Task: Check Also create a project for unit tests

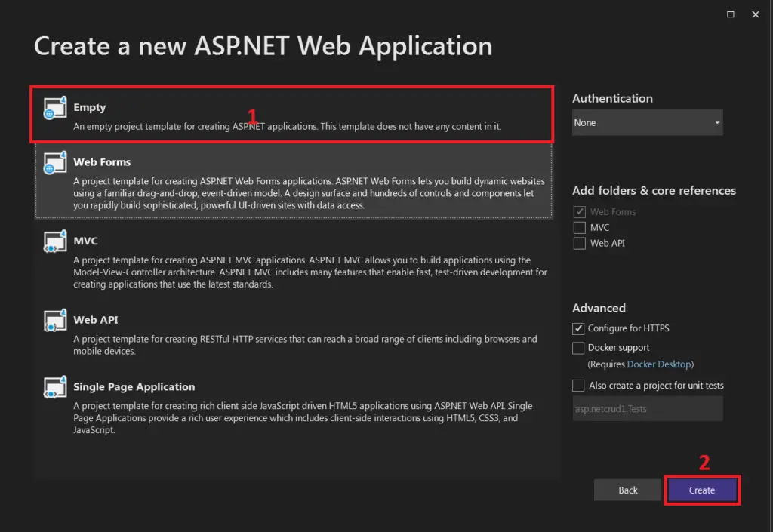Action: (578, 385)
